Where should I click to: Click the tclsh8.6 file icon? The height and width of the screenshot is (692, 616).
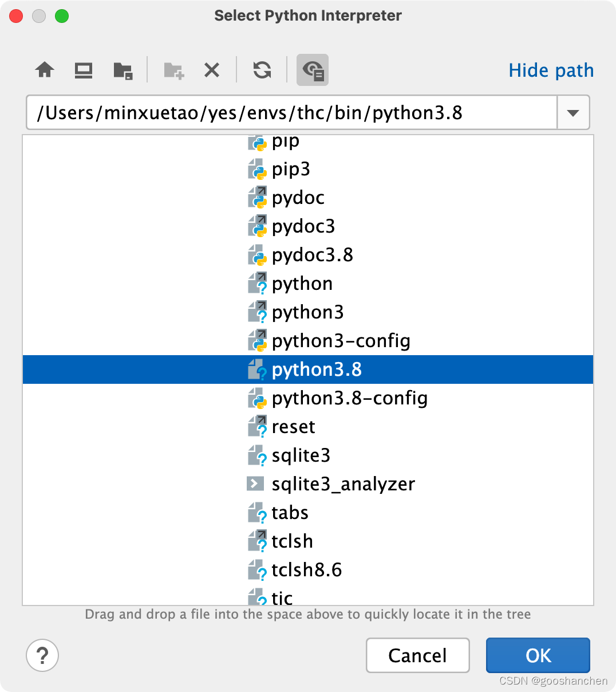[x=257, y=570]
